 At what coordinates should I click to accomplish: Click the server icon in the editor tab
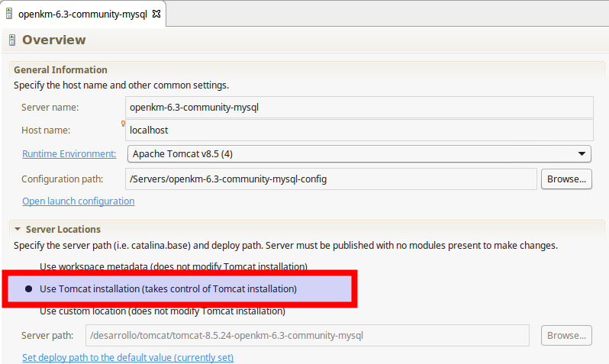[x=8, y=14]
